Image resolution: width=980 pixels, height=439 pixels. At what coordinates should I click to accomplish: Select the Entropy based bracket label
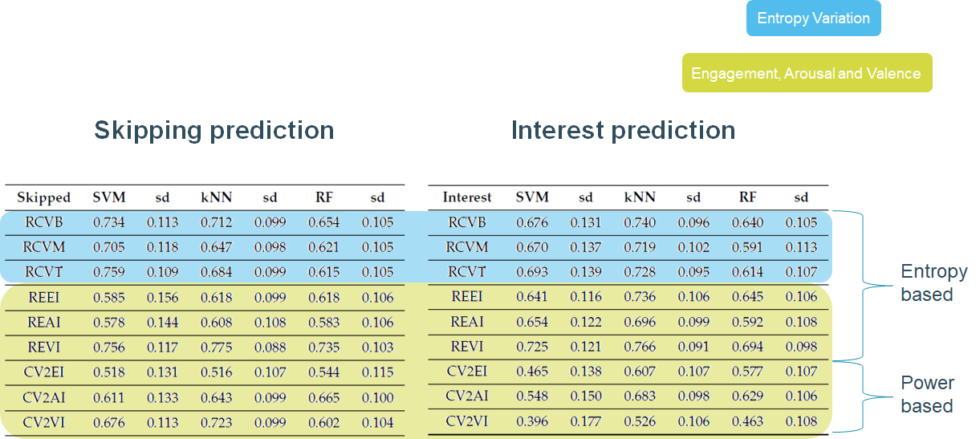[x=933, y=283]
